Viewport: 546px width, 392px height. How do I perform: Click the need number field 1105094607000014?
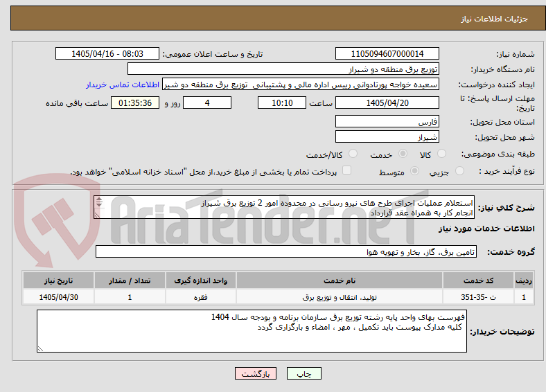pos(387,53)
